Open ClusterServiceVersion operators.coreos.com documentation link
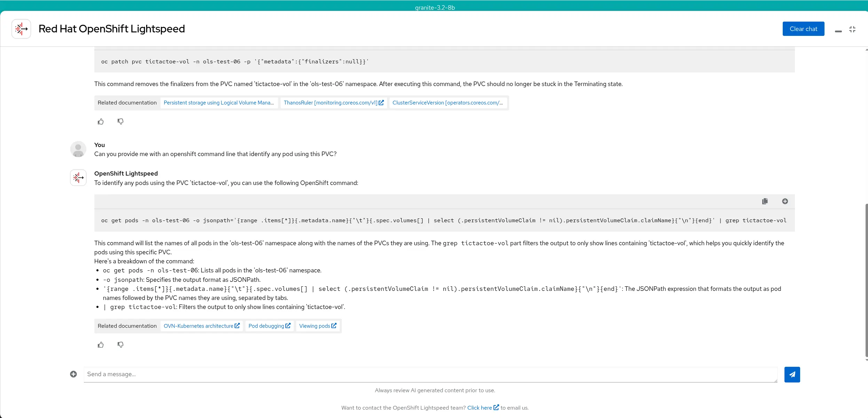The width and height of the screenshot is (868, 418). pyautogui.click(x=448, y=103)
